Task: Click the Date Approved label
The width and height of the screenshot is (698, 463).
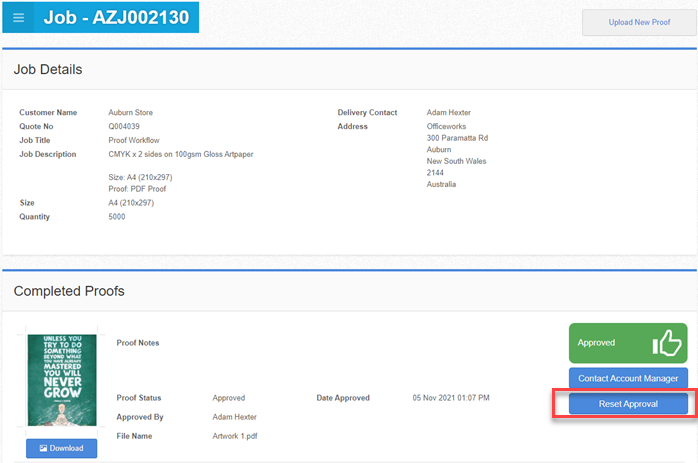Action: pyautogui.click(x=343, y=398)
